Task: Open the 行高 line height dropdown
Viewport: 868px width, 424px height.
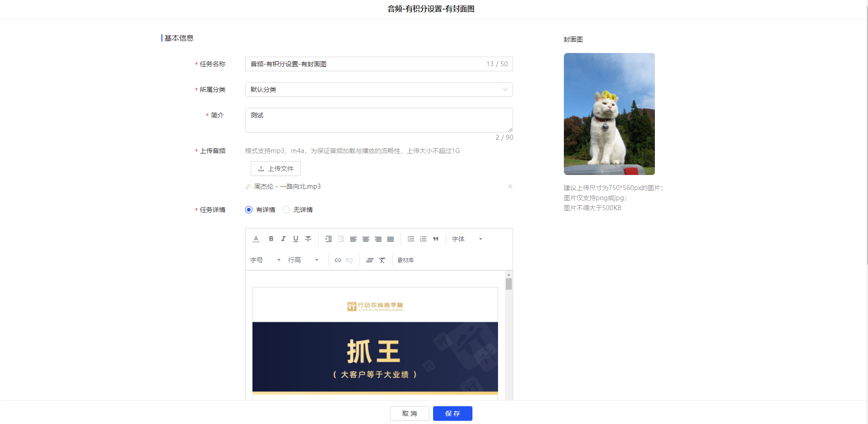Action: (303, 260)
